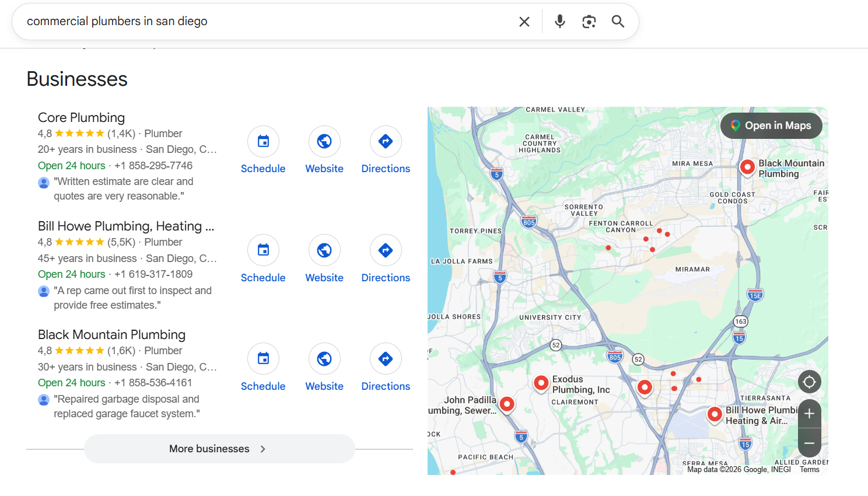Screen dimensions: 868x496
Task: Zoom out on the map with minus button
Action: 809,443
